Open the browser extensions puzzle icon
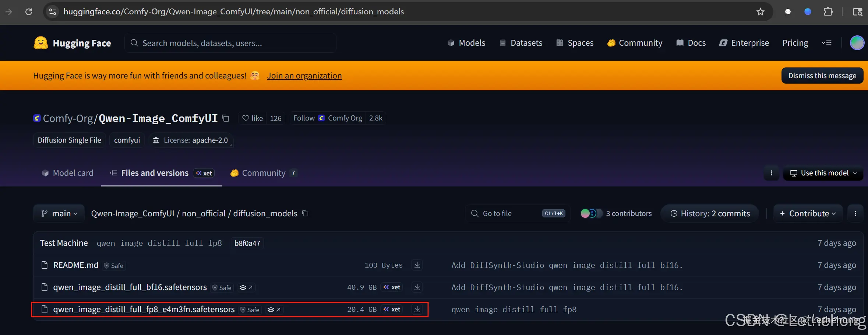This screenshot has width=868, height=335. 828,12
